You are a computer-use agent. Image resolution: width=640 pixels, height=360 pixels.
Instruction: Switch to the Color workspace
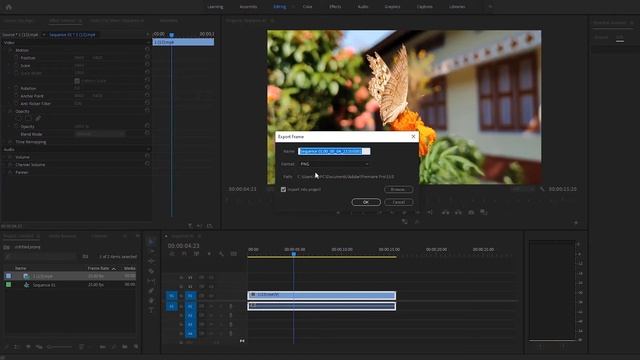click(x=307, y=7)
